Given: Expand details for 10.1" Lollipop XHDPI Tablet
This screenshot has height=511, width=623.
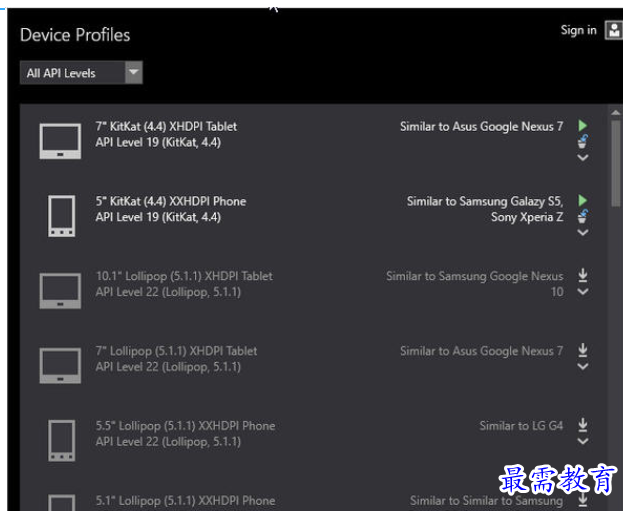Looking at the screenshot, I should point(582,292).
